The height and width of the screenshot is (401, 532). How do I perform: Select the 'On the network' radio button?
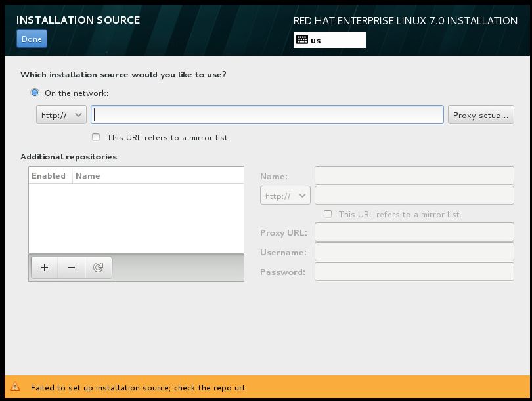(35, 93)
